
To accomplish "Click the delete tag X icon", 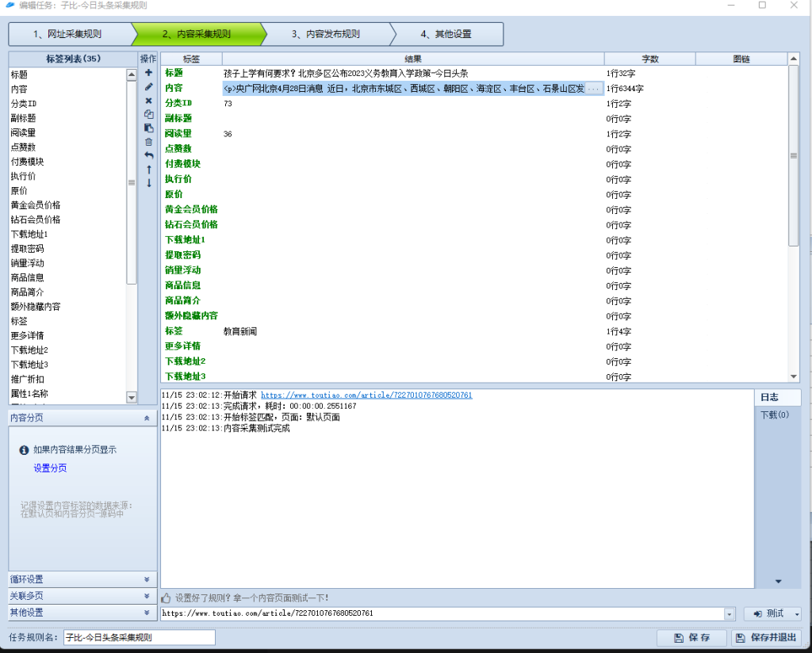I will 148,101.
